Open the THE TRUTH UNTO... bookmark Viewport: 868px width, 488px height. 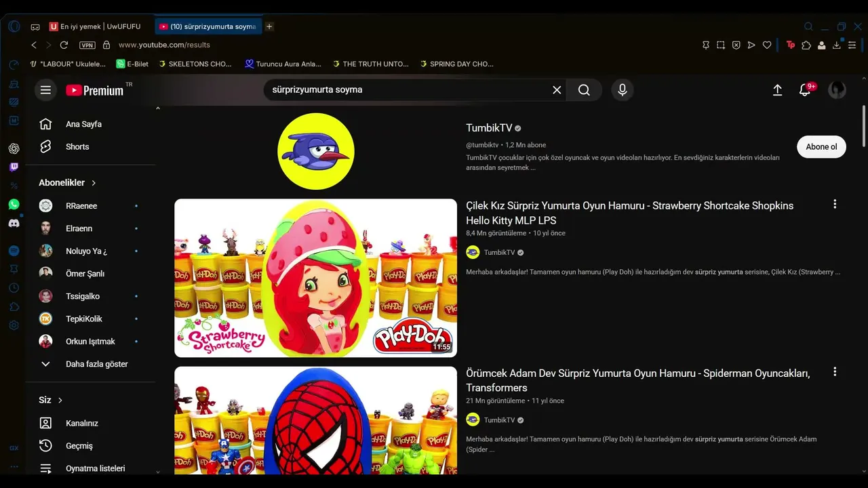[370, 64]
